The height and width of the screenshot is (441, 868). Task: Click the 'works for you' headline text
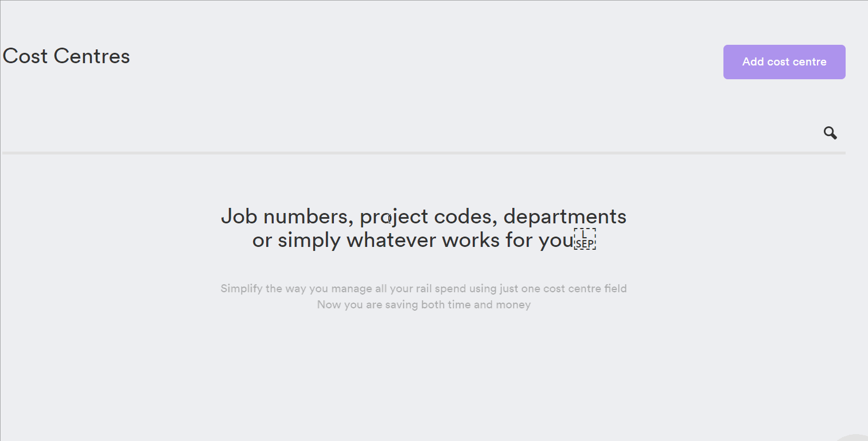(508, 240)
